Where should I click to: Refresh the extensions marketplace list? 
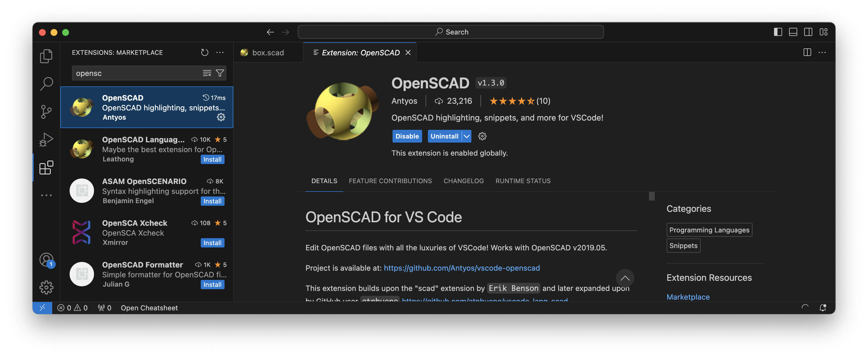205,52
